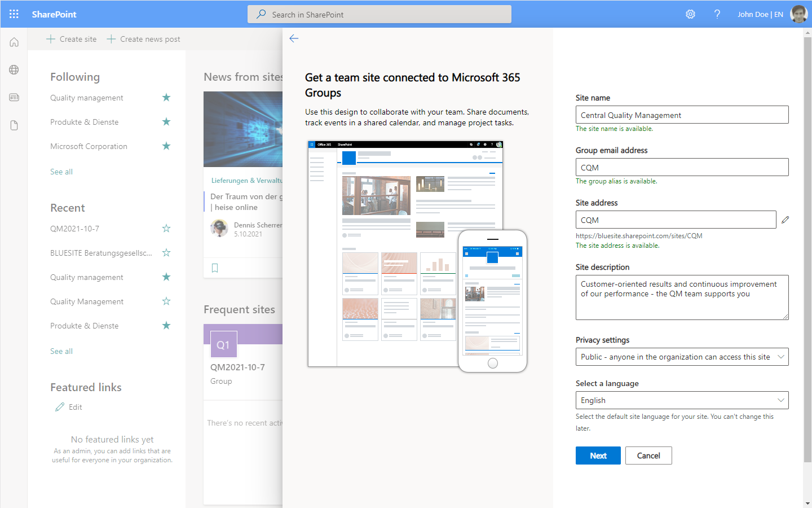Click pencil icon next to Featured links Edit
The image size is (812, 508).
(60, 407)
